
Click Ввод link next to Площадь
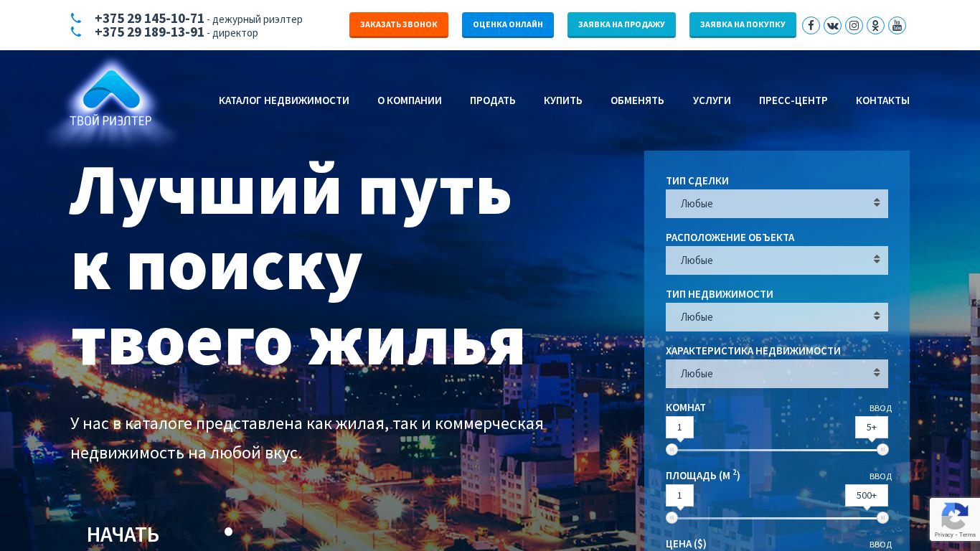(x=880, y=476)
